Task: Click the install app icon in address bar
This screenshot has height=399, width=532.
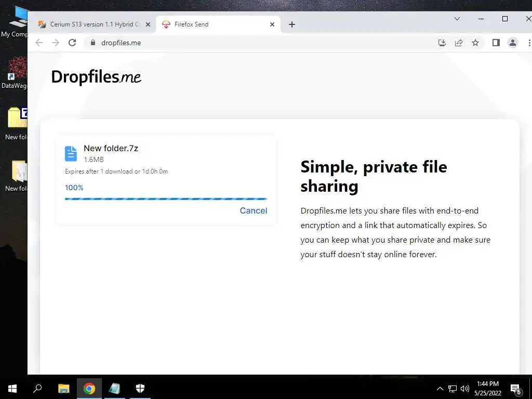Action: pos(442,43)
